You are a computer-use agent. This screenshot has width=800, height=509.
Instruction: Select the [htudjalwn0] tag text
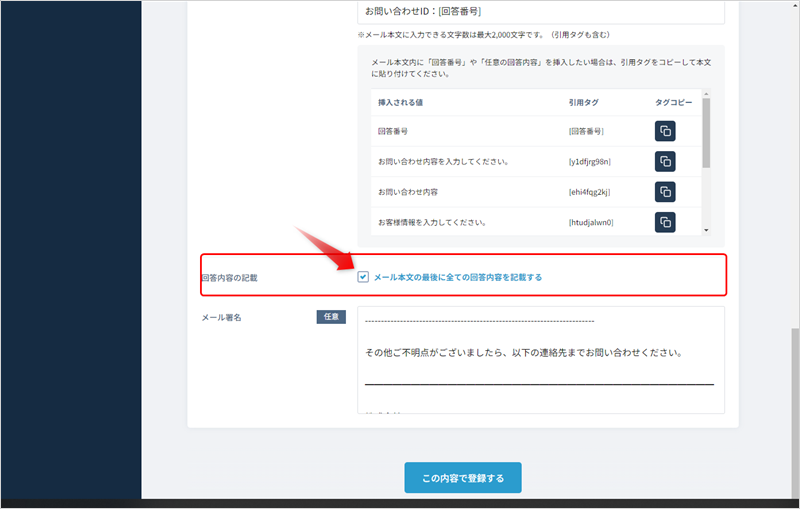(591, 223)
